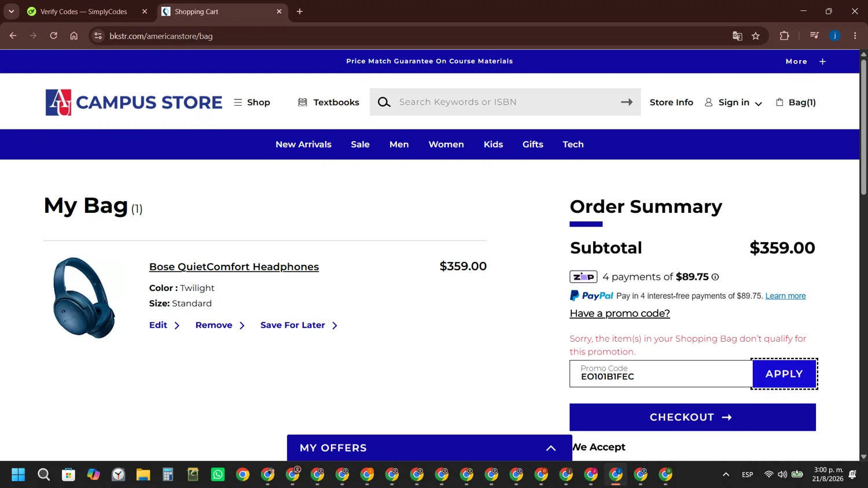
Task: Expand the My Offers panel
Action: tap(429, 448)
